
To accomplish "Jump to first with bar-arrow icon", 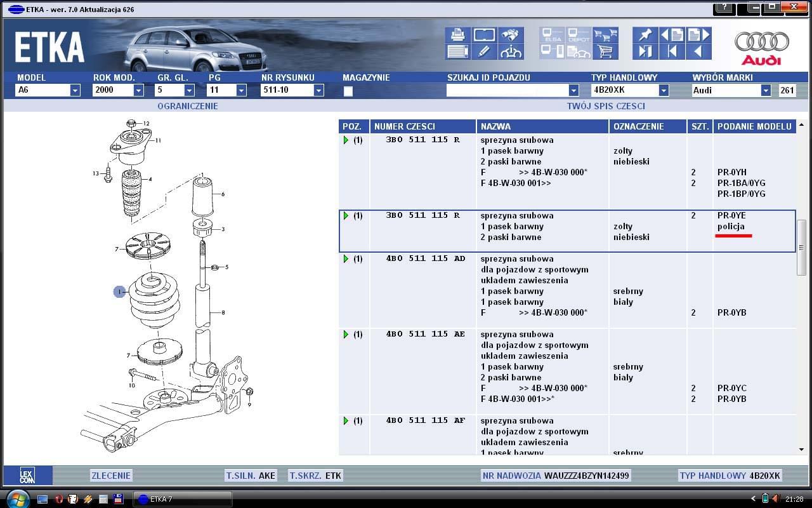I will click(672, 51).
